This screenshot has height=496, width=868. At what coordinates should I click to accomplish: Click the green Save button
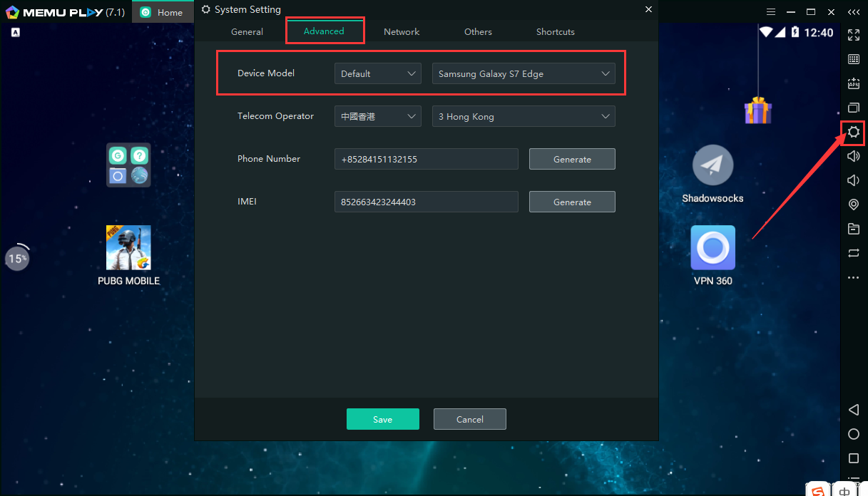pyautogui.click(x=382, y=419)
